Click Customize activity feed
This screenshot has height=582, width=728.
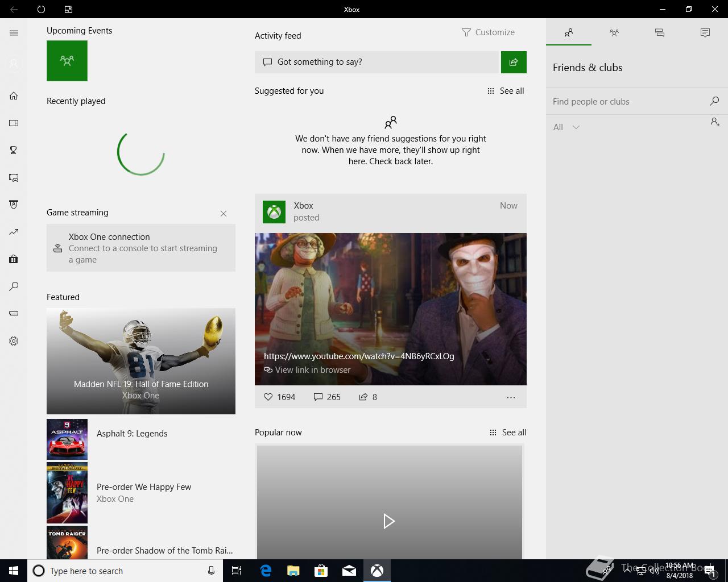pyautogui.click(x=488, y=32)
